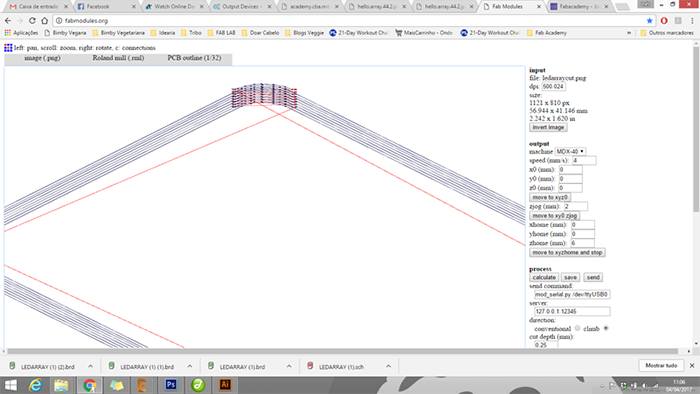The height and width of the screenshot is (394, 700).
Task: Edit the zhome (mm) field
Action: click(x=582, y=243)
